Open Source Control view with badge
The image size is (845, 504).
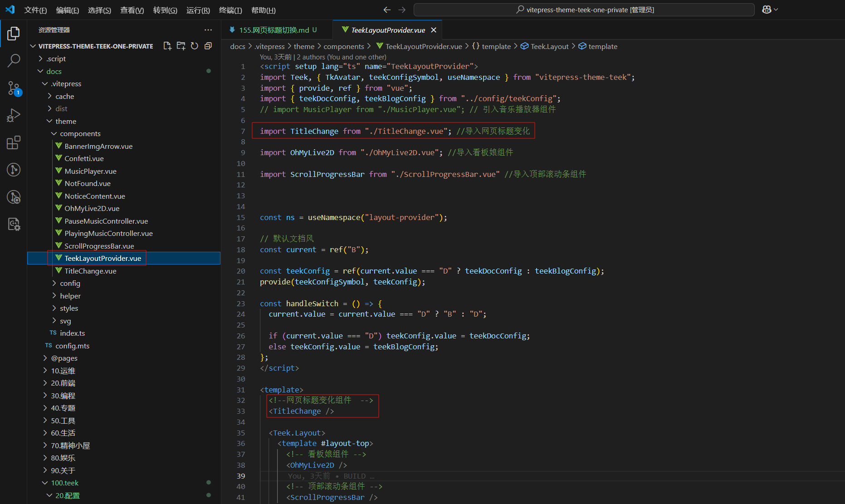(14, 88)
